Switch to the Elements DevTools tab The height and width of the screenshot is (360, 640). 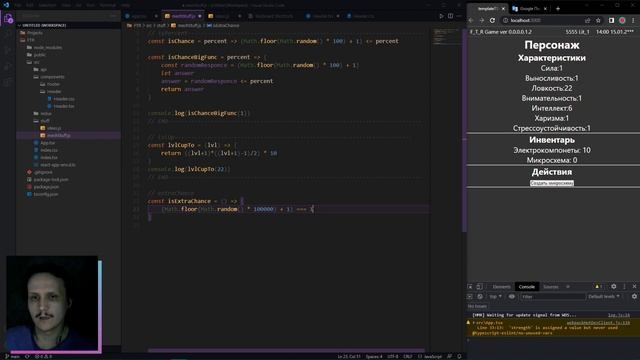pyautogui.click(x=501, y=287)
